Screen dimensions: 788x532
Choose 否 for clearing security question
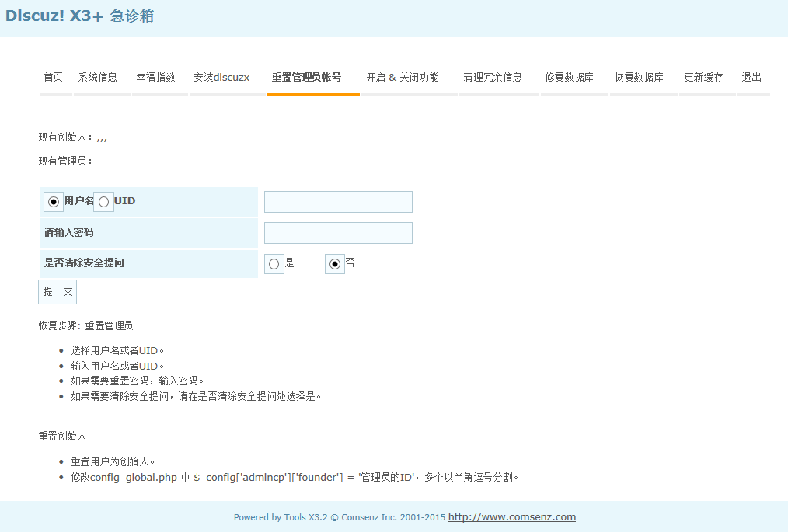335,264
